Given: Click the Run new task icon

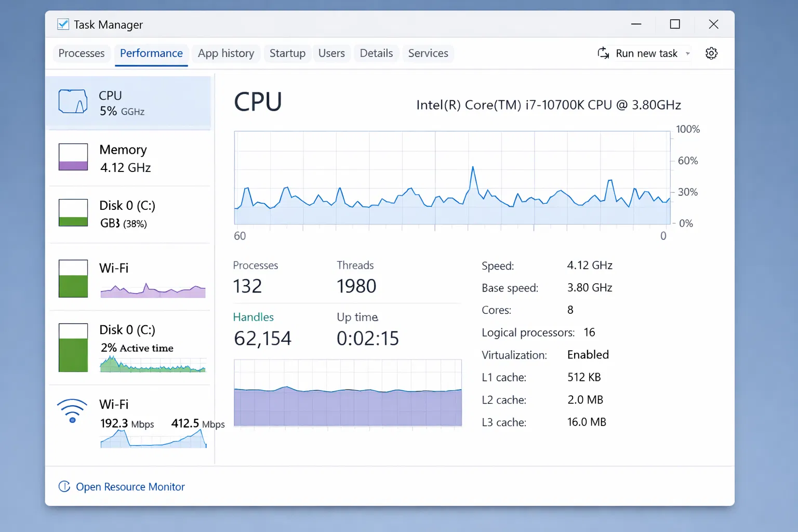Looking at the screenshot, I should [x=603, y=53].
